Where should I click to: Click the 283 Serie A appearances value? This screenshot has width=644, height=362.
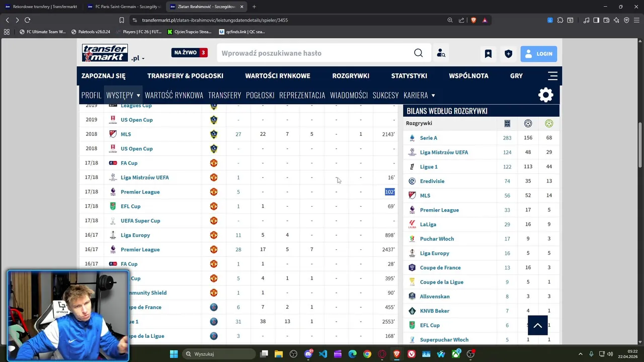(x=507, y=138)
